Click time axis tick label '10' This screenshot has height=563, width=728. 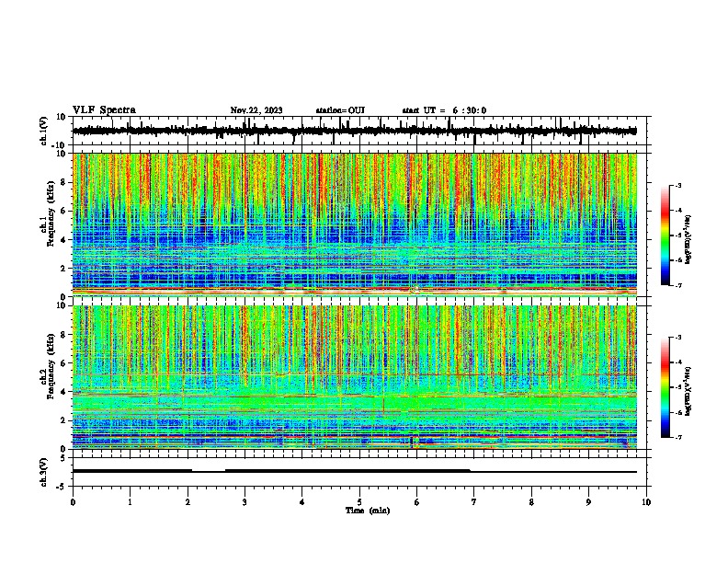tap(646, 501)
